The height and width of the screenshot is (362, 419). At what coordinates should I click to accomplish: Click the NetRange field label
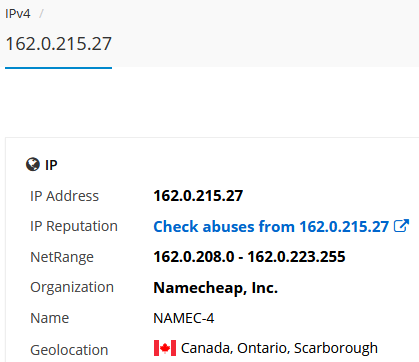click(x=62, y=257)
